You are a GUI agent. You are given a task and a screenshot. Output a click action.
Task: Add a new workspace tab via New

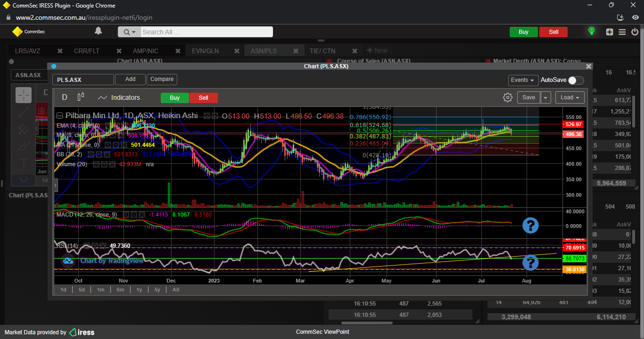point(377,50)
